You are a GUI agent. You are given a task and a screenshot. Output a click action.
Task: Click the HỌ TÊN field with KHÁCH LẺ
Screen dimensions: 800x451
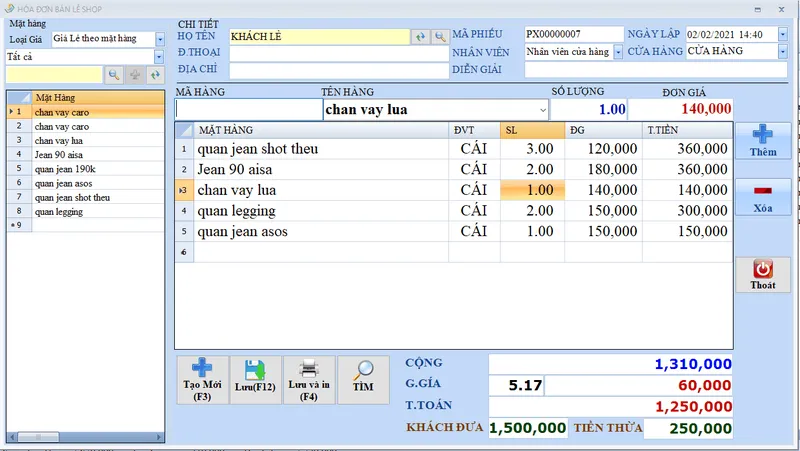[x=319, y=37]
